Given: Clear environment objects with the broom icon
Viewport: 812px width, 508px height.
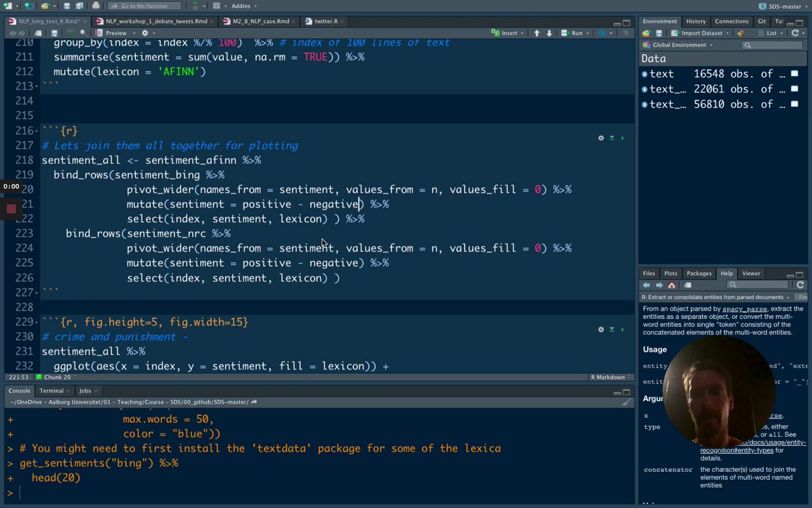Looking at the screenshot, I should pos(740,33).
